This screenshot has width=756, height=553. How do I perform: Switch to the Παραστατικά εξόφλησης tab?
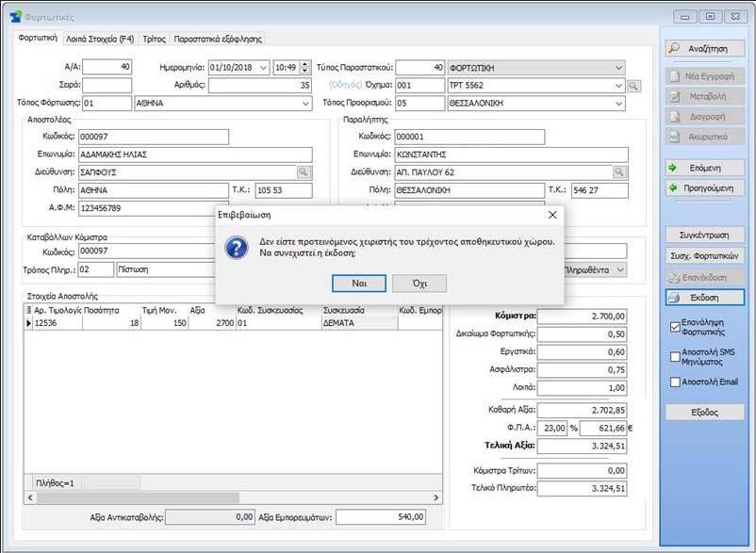218,39
